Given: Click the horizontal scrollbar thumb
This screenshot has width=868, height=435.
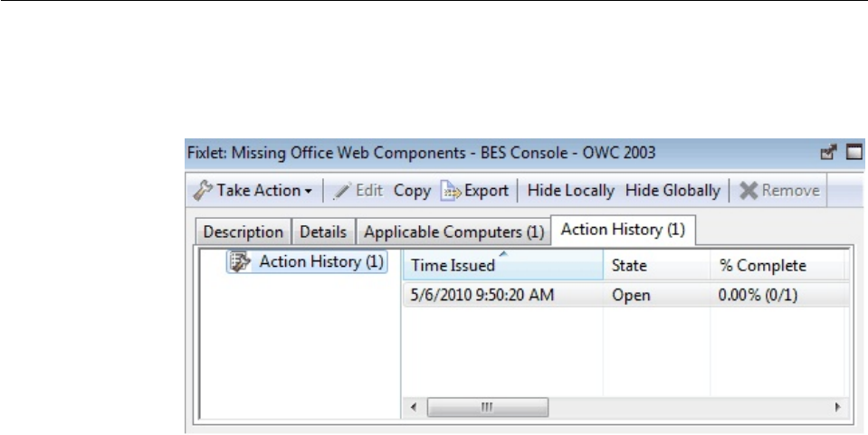Looking at the screenshot, I should pyautogui.click(x=487, y=407).
